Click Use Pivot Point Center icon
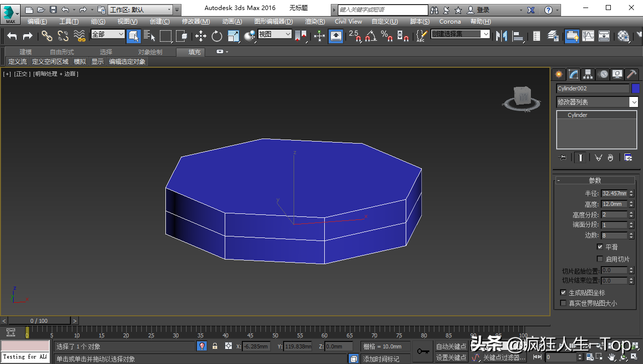 pos(301,36)
